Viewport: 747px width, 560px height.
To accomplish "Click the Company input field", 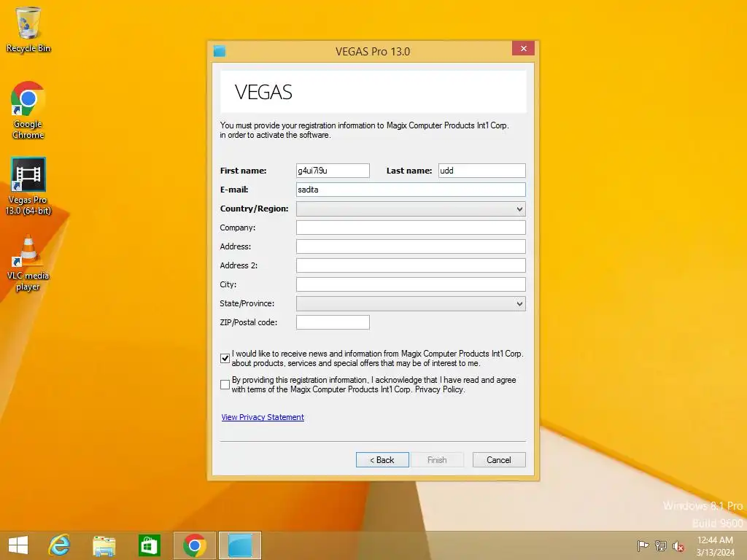I will coord(411,227).
